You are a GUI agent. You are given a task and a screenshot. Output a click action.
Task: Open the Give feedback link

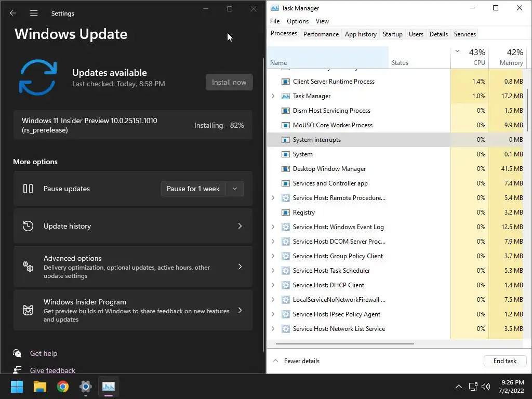[x=52, y=370]
